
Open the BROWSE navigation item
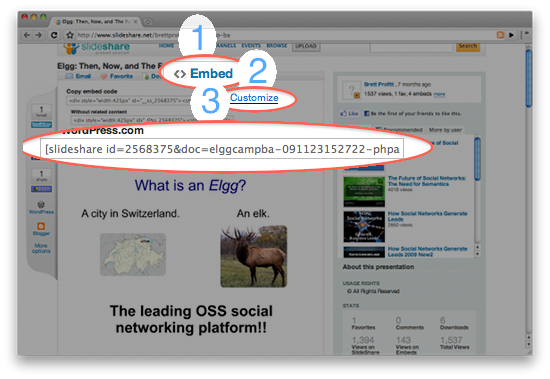(x=277, y=46)
